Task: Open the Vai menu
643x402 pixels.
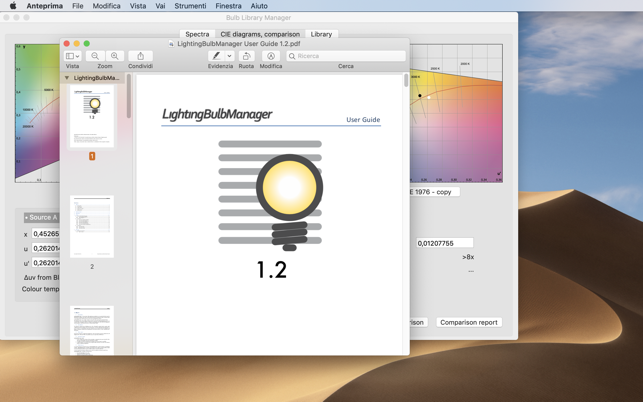Action: coord(160,6)
